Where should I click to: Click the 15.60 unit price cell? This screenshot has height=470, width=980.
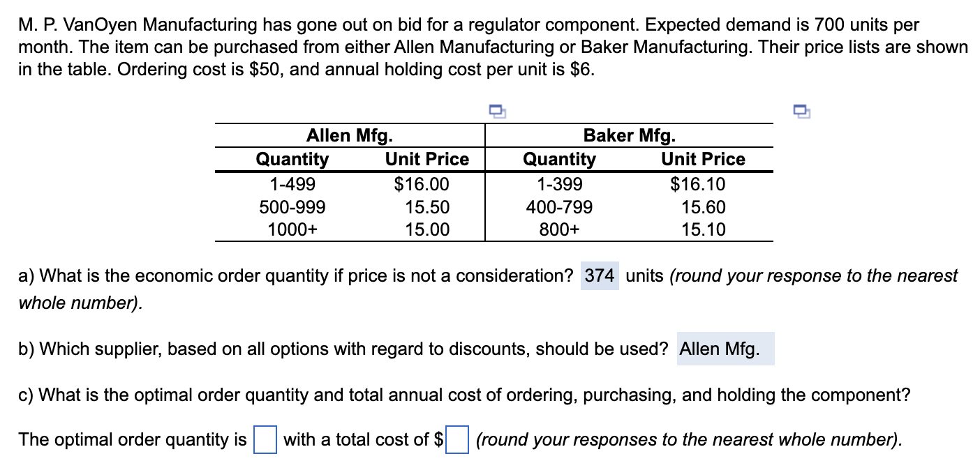702,206
